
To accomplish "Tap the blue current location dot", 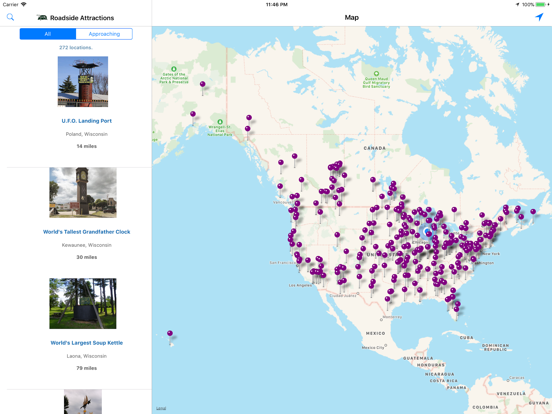I will (x=427, y=231).
